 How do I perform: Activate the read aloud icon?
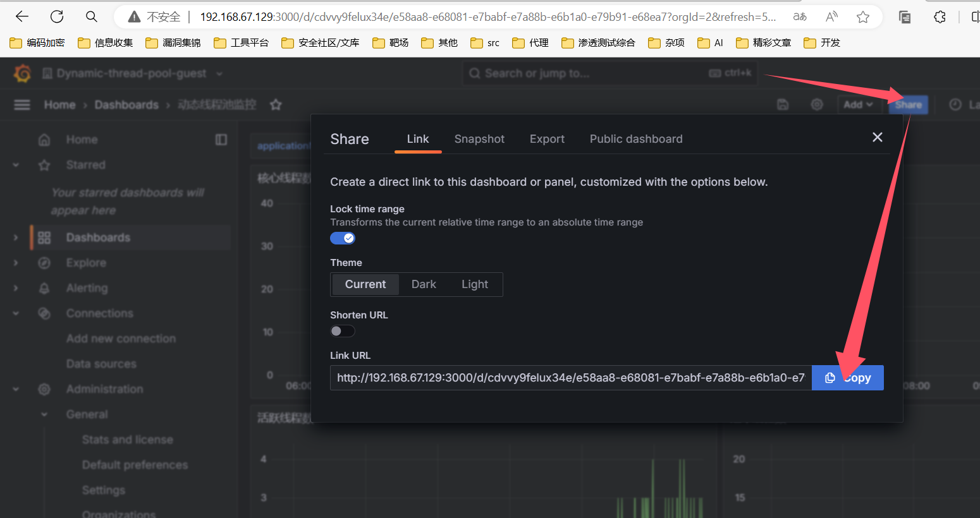tap(832, 17)
